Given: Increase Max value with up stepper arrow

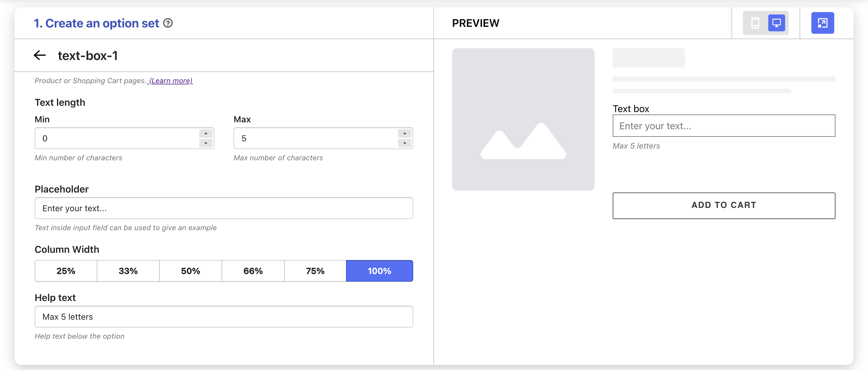Looking at the screenshot, I should click(x=404, y=133).
